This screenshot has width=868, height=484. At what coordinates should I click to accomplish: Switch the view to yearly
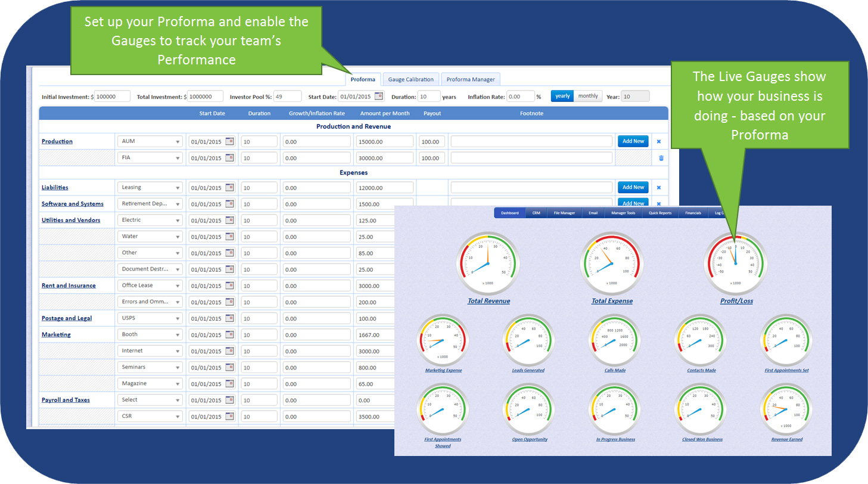point(562,96)
